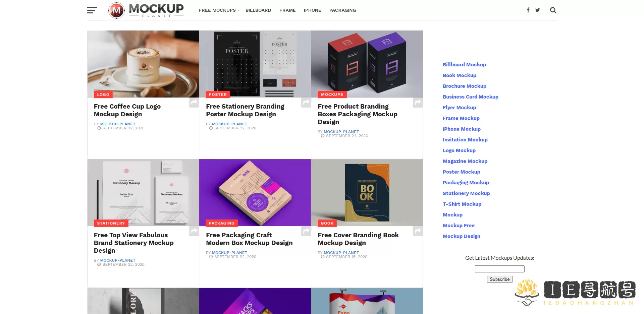Open the book cover mockup thumbnail
The image size is (644, 314).
[x=367, y=193]
